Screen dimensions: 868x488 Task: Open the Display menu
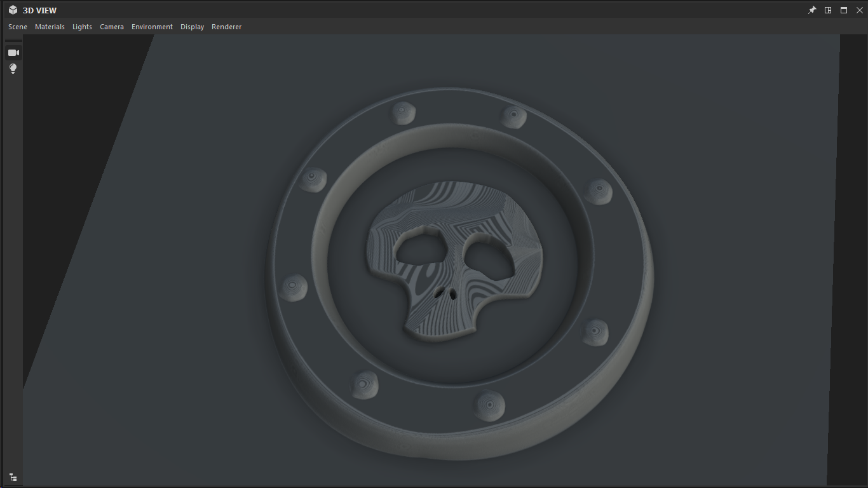pyautogui.click(x=192, y=27)
